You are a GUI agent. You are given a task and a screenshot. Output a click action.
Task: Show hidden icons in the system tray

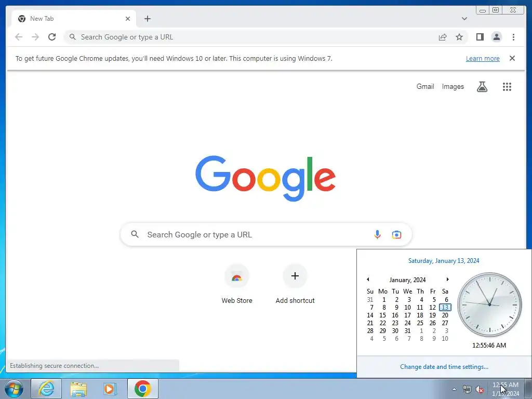(454, 389)
